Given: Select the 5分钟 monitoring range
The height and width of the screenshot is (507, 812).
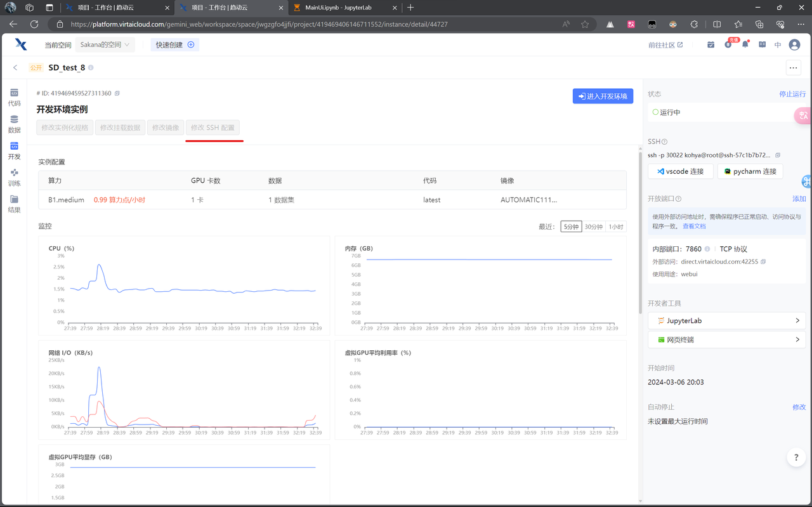Looking at the screenshot, I should pyautogui.click(x=571, y=227).
